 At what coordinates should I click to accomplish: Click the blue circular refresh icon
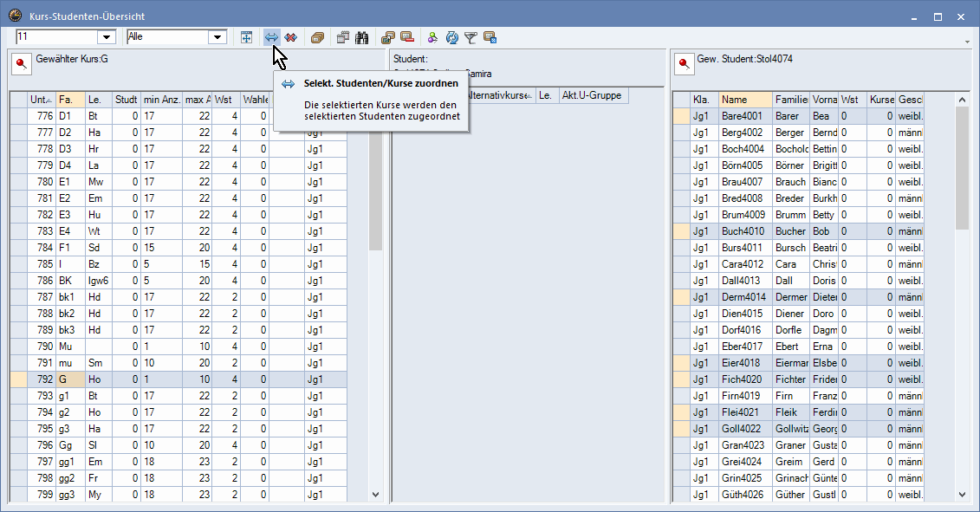tap(451, 37)
